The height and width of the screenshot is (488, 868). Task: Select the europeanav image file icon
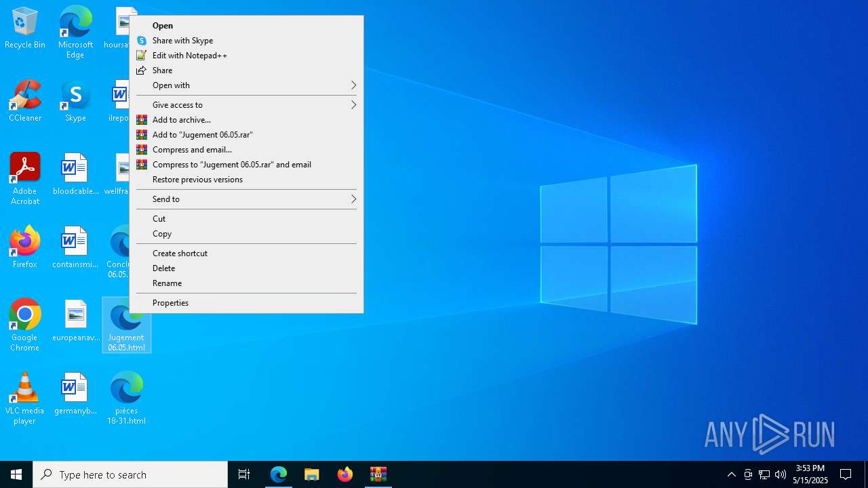(75, 321)
